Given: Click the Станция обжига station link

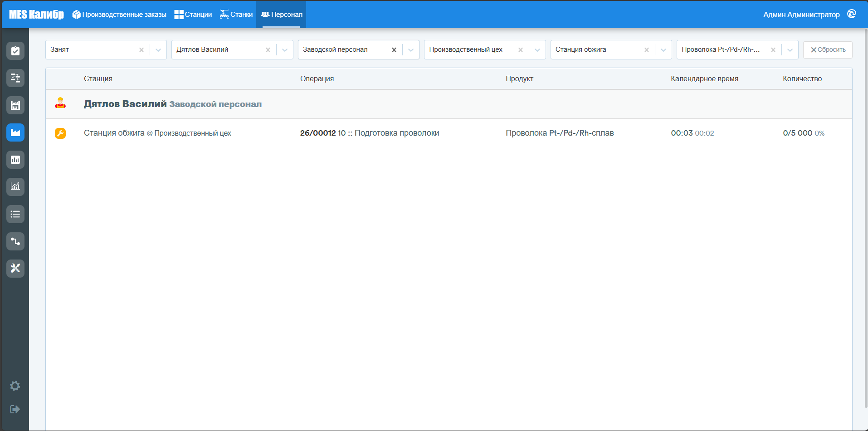Looking at the screenshot, I should tap(114, 133).
